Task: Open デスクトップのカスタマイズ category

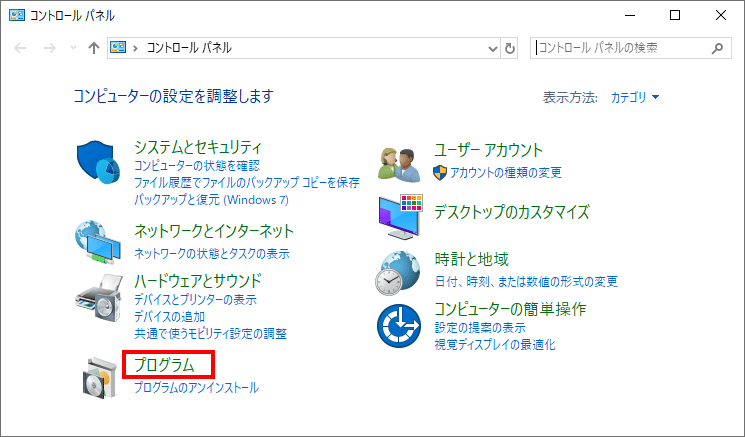Action: point(512,212)
